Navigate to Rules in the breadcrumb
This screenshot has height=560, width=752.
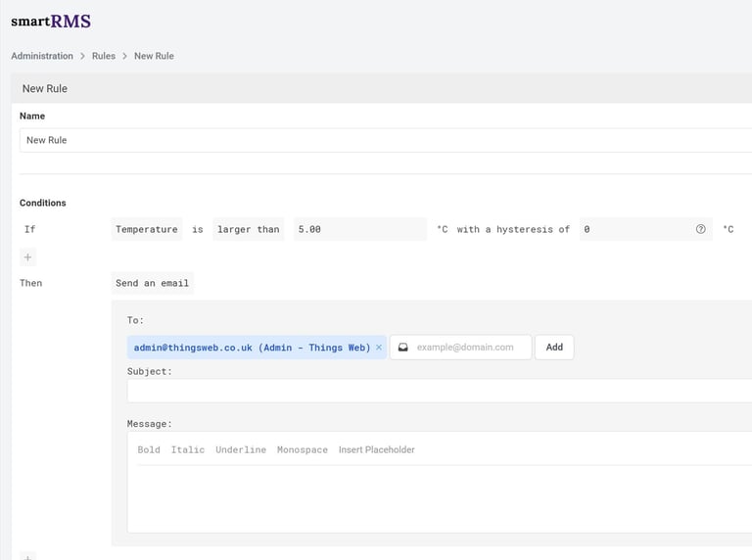point(104,56)
